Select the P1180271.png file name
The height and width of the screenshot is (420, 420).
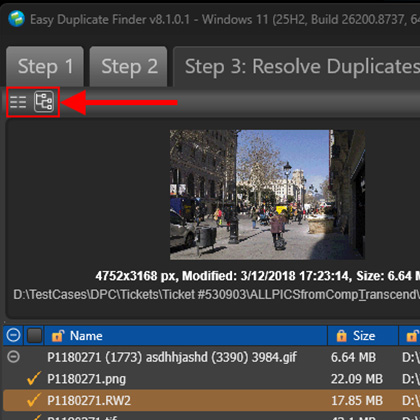coord(87,379)
